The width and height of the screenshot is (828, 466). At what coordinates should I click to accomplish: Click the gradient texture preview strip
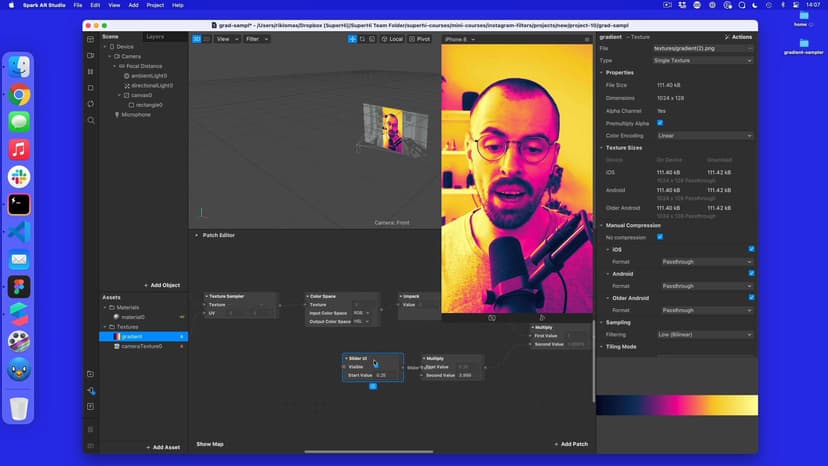point(677,405)
